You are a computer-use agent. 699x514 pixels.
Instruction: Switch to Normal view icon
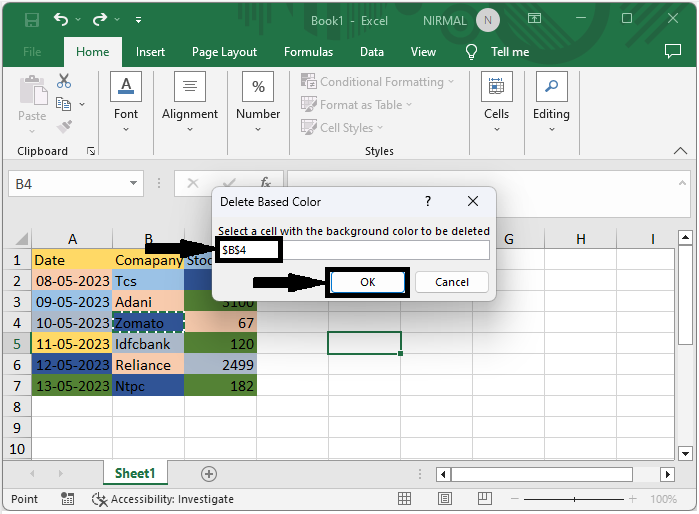[x=404, y=498]
